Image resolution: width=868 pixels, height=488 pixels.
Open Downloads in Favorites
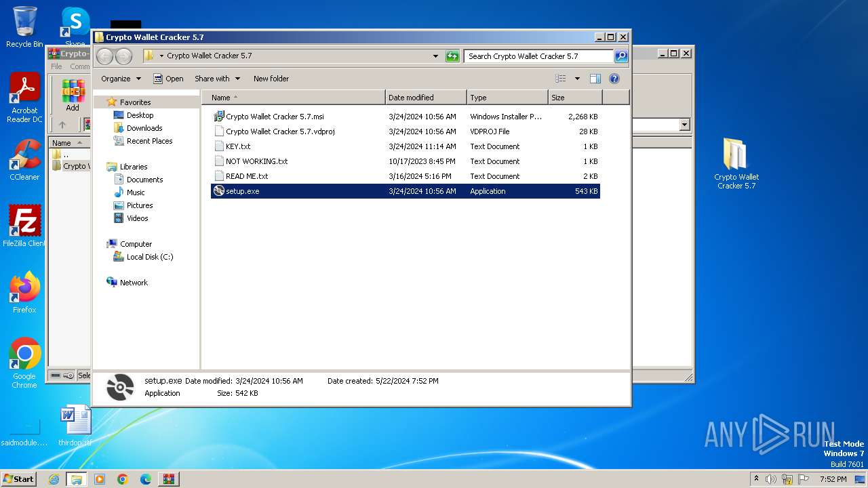tap(144, 128)
